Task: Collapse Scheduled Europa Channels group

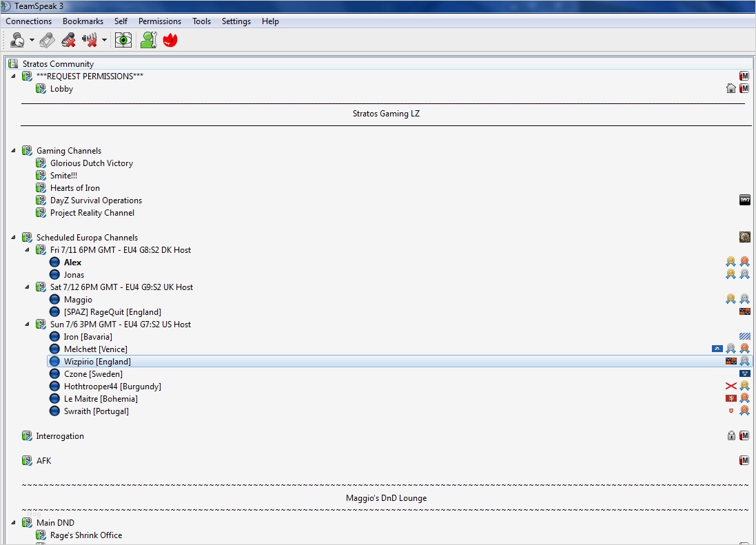Action: (x=14, y=238)
